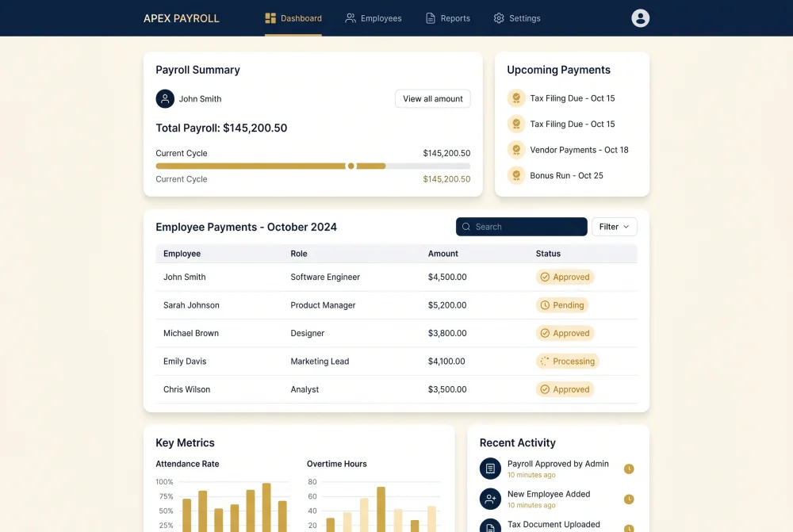Open the user profile avatar icon

(640, 18)
